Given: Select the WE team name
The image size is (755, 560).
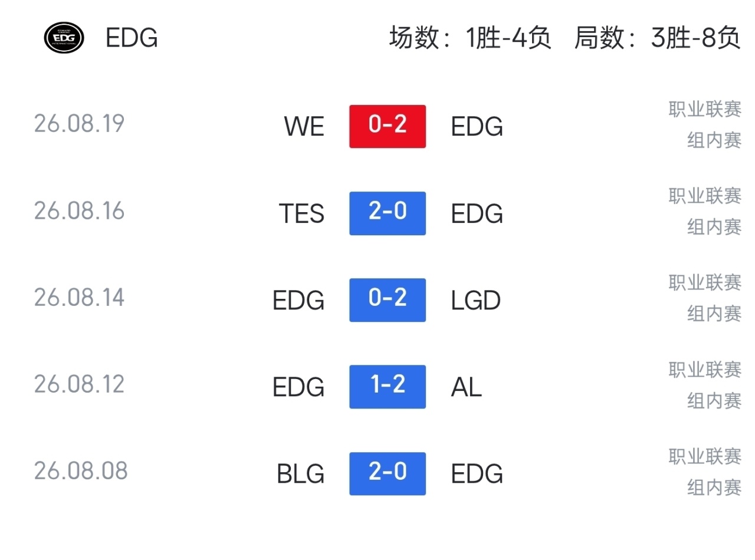Looking at the screenshot, I should coord(304,127).
